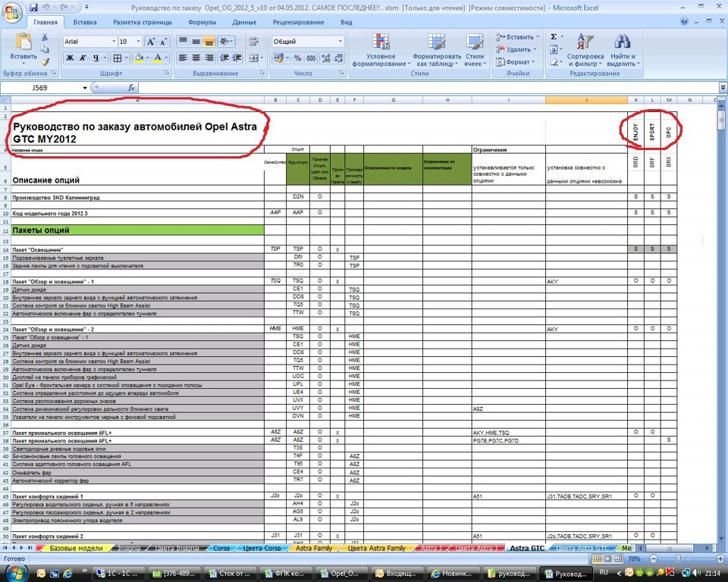Open the Customize Quick Access Toolbar arrow

click(x=86, y=8)
